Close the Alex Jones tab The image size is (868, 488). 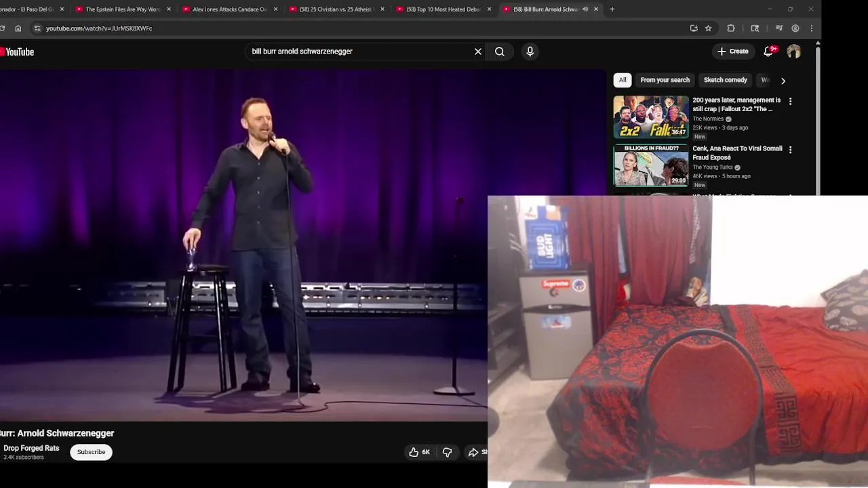(x=275, y=9)
